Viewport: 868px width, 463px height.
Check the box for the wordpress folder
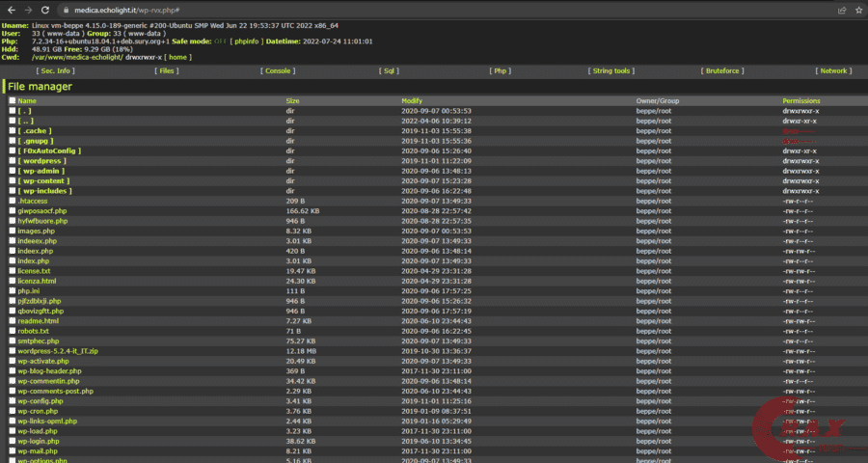point(13,161)
